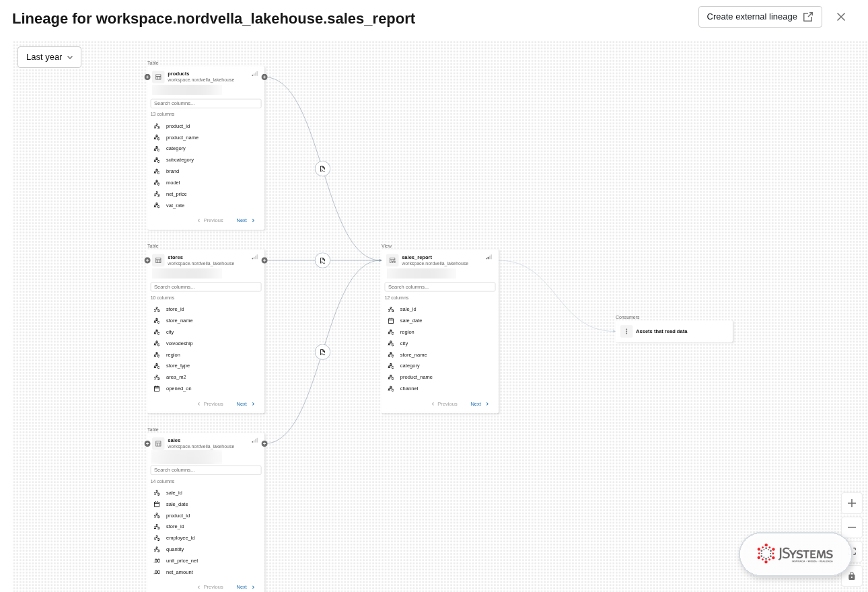Focus the stores Search columns field
The image size is (868, 592).
click(x=206, y=287)
